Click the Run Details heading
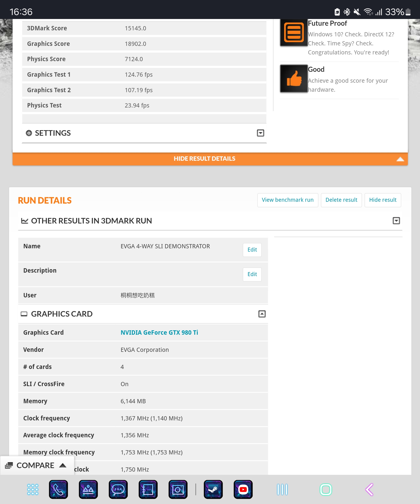The height and width of the screenshot is (504, 420). point(45,200)
